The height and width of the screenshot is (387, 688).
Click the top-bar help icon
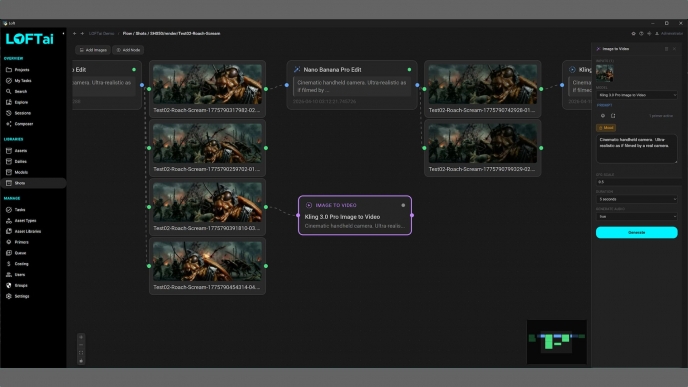coord(641,33)
